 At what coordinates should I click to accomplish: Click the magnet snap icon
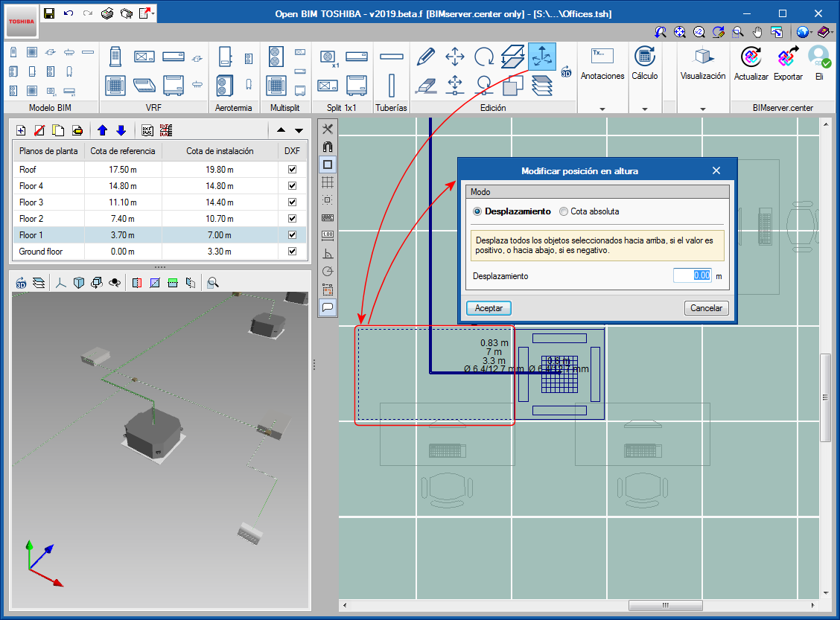coord(328,147)
